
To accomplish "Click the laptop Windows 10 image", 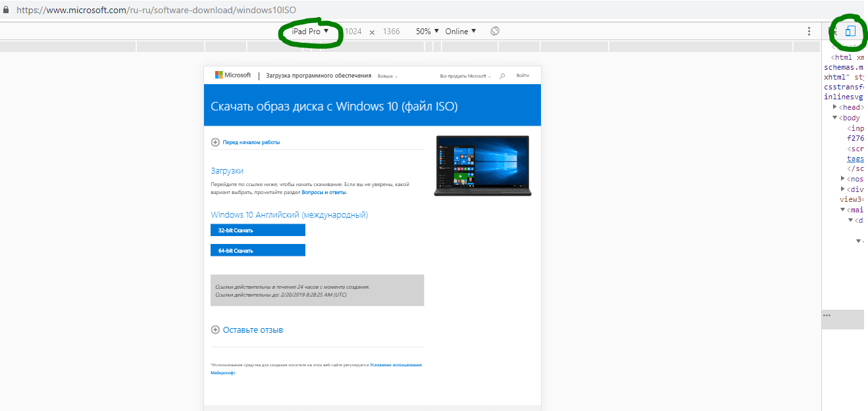I will coord(482,166).
